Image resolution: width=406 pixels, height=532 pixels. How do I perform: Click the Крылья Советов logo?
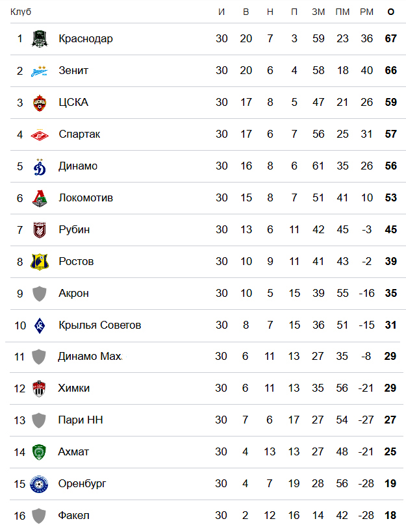40,325
